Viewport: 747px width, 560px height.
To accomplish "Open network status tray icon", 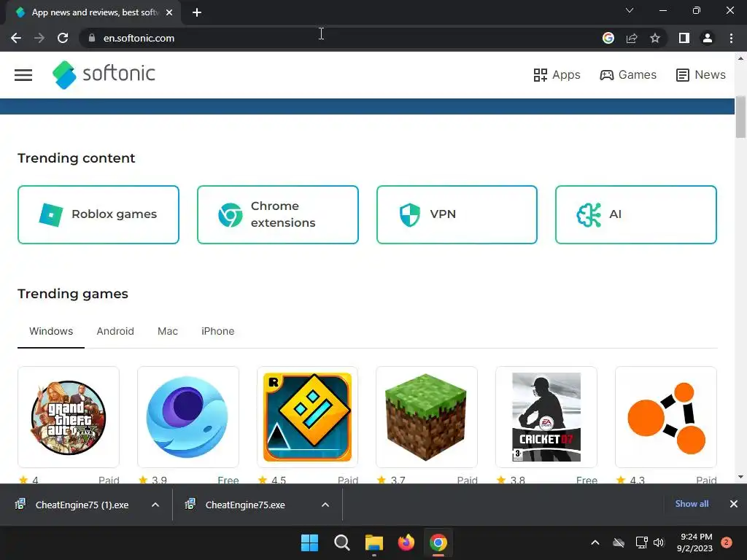I will click(x=641, y=542).
